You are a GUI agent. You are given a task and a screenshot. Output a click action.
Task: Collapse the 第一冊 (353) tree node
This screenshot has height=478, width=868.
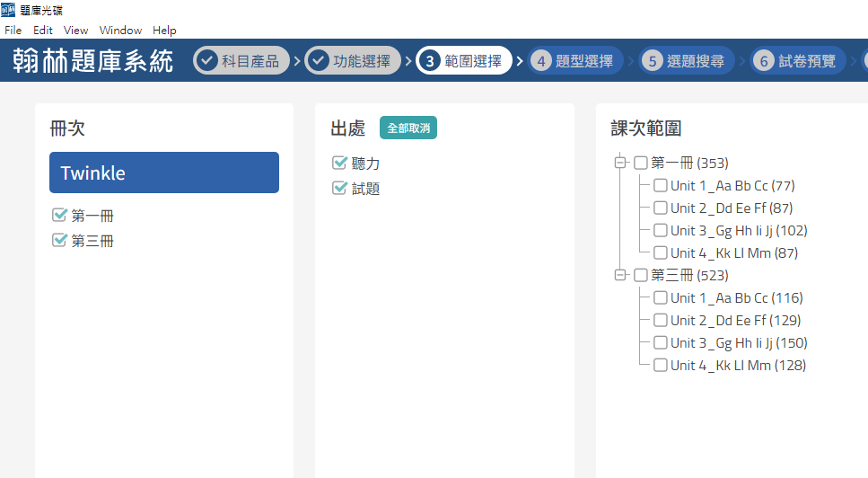tap(620, 163)
